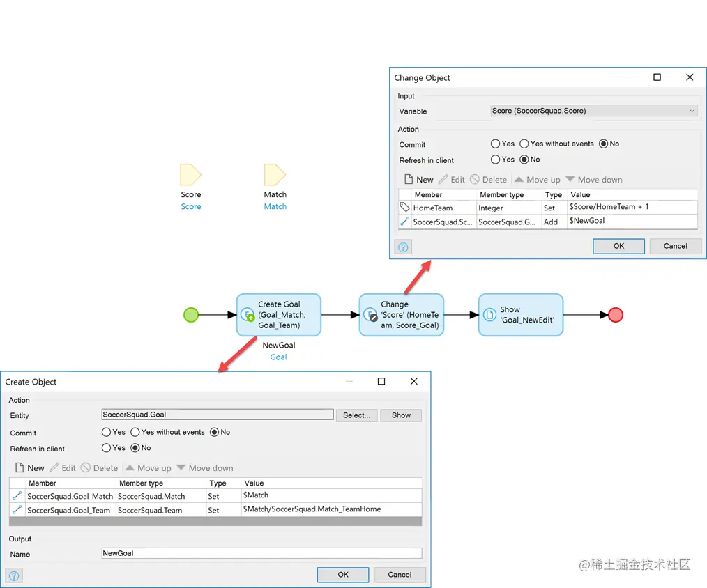The image size is (707, 588).
Task: Set Commit to Yes without events, Change Object
Action: (524, 144)
